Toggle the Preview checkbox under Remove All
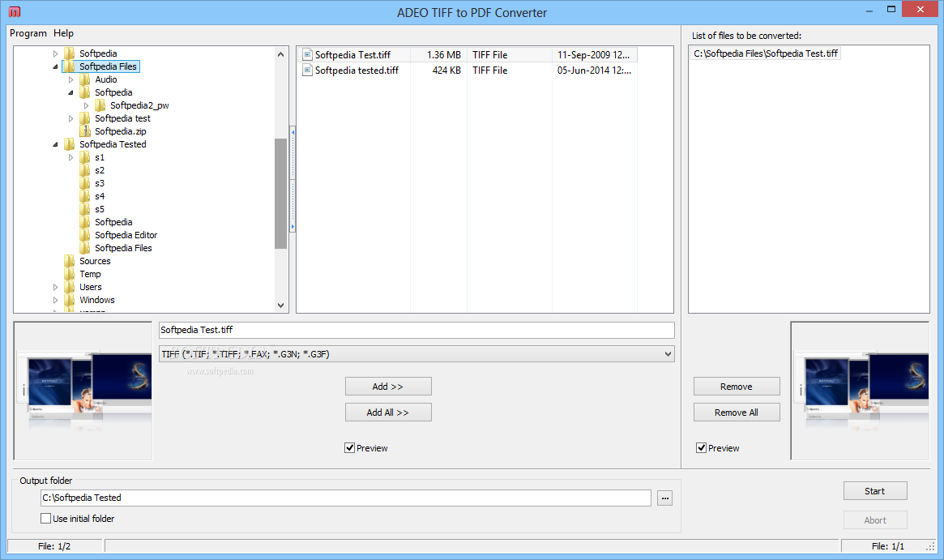Viewport: 944px width, 560px height. [x=701, y=447]
